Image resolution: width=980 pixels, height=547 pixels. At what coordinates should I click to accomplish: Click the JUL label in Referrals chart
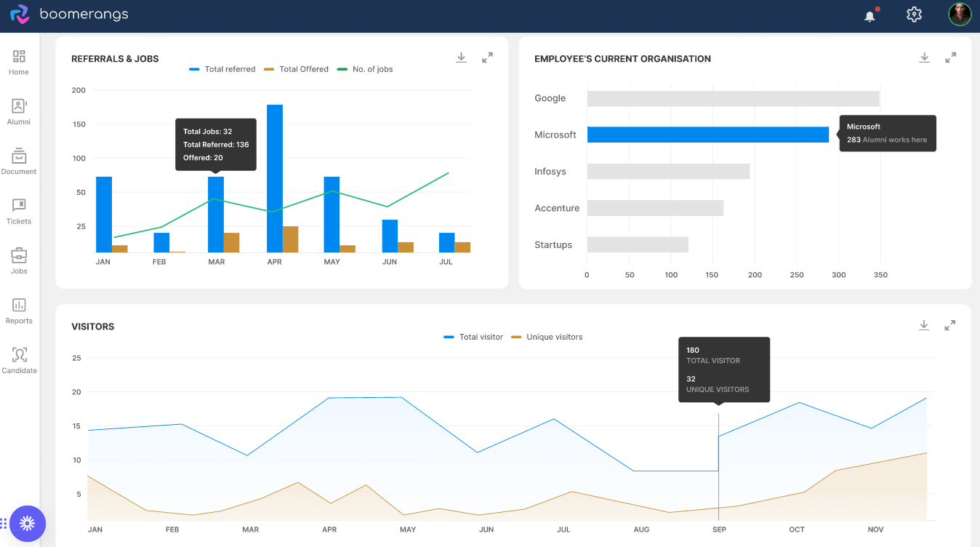point(446,262)
